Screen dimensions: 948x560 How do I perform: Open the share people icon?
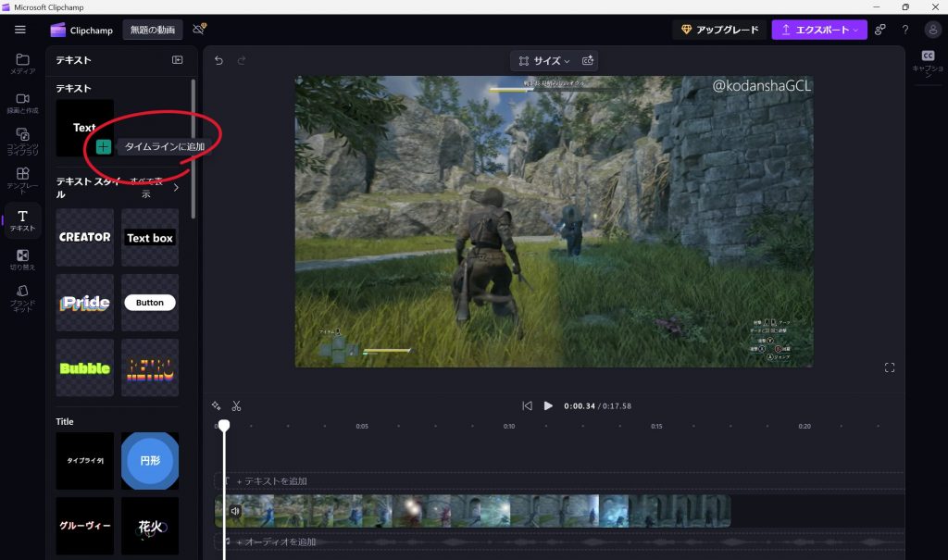coord(880,30)
